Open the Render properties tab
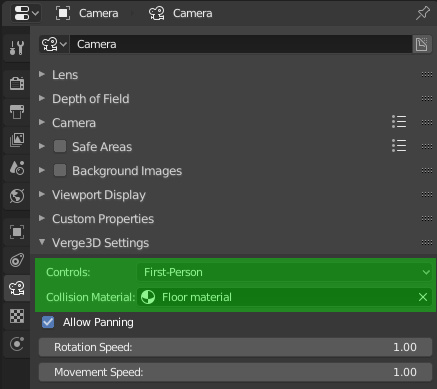This screenshot has height=389, width=437. coord(17,83)
